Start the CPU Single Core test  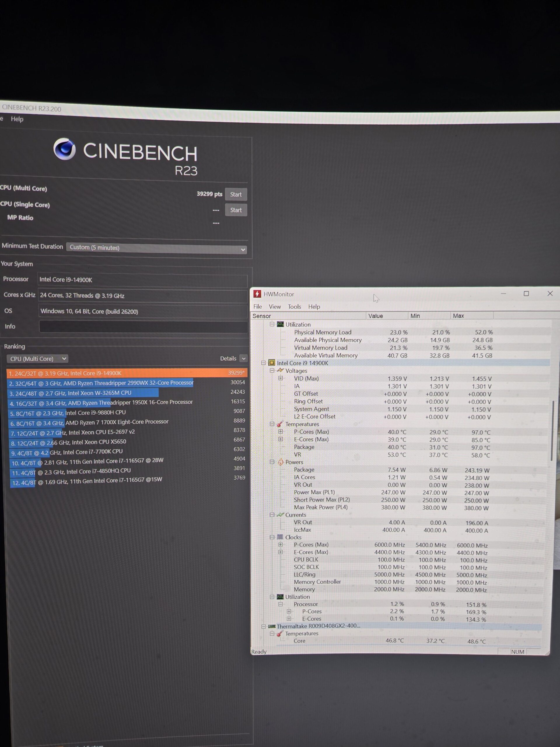pyautogui.click(x=236, y=210)
